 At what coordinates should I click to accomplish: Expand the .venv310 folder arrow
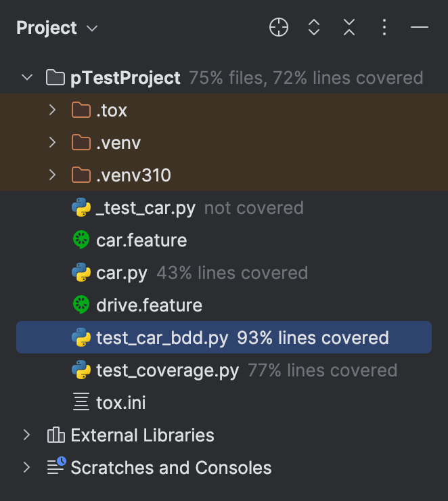(53, 175)
